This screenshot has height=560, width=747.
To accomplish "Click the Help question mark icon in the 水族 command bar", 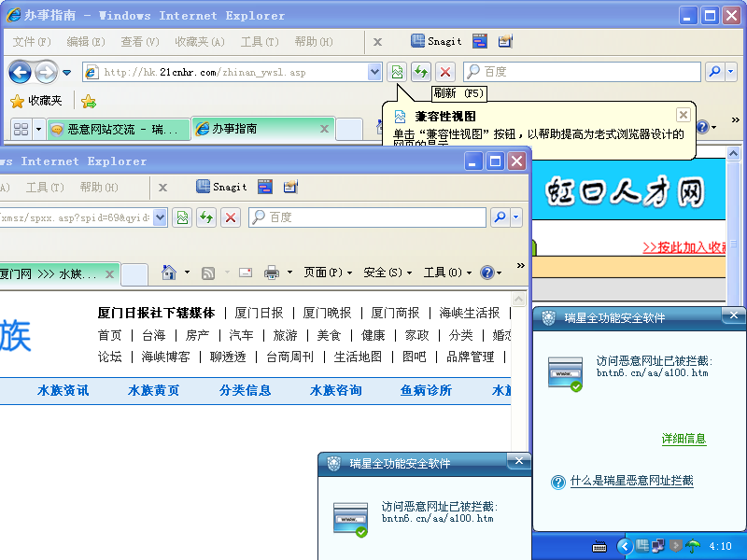I will [x=487, y=273].
